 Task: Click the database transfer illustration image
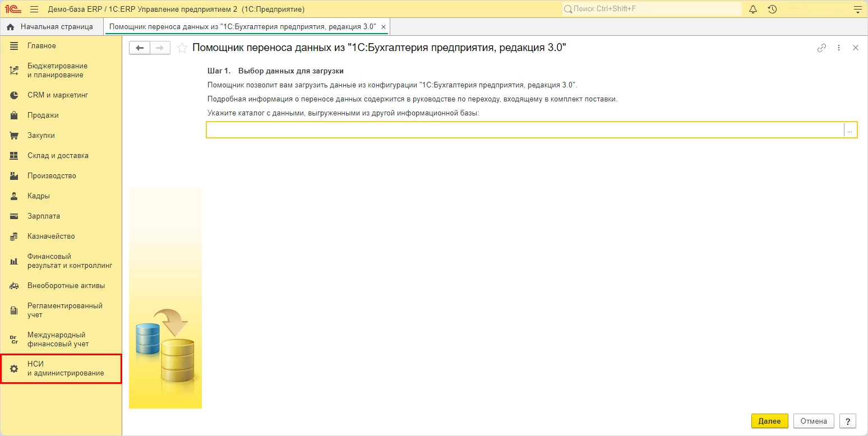click(x=165, y=298)
